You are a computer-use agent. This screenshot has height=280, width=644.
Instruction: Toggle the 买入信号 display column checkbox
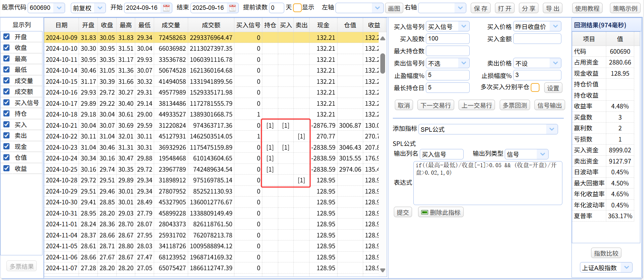[6, 102]
